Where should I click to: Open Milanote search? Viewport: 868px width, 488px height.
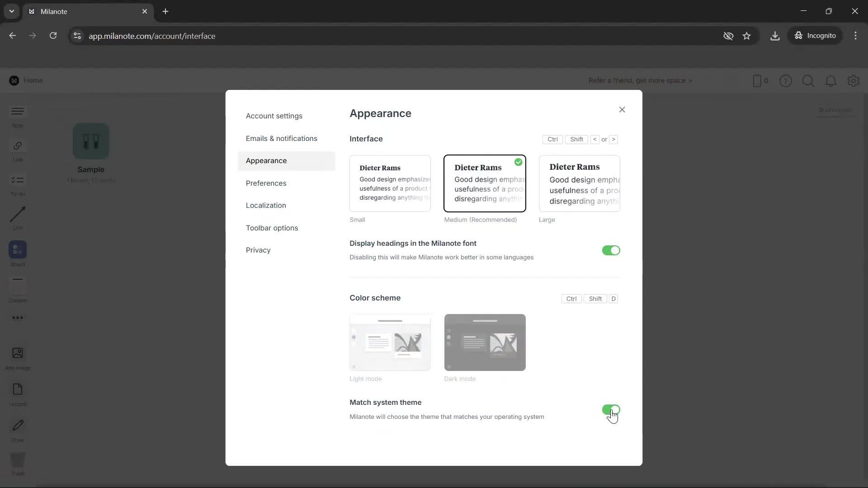[x=808, y=81]
